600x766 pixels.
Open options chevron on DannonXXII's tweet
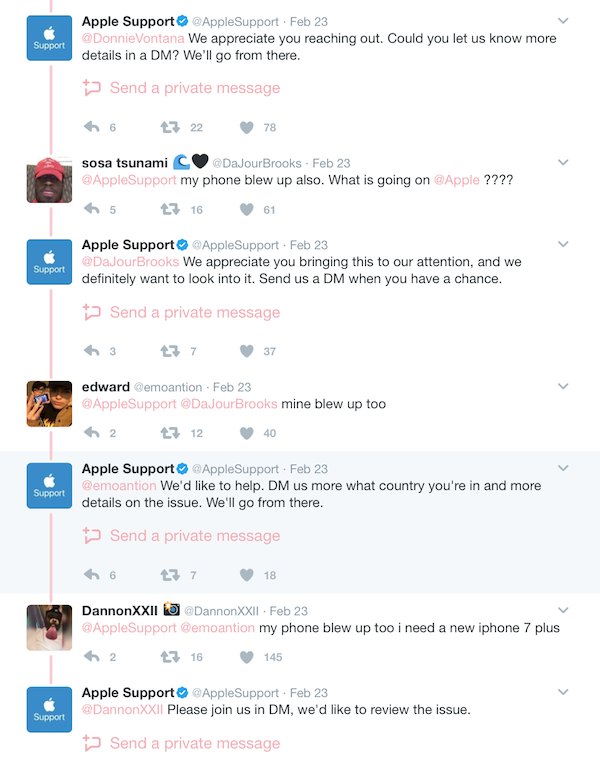tap(563, 610)
